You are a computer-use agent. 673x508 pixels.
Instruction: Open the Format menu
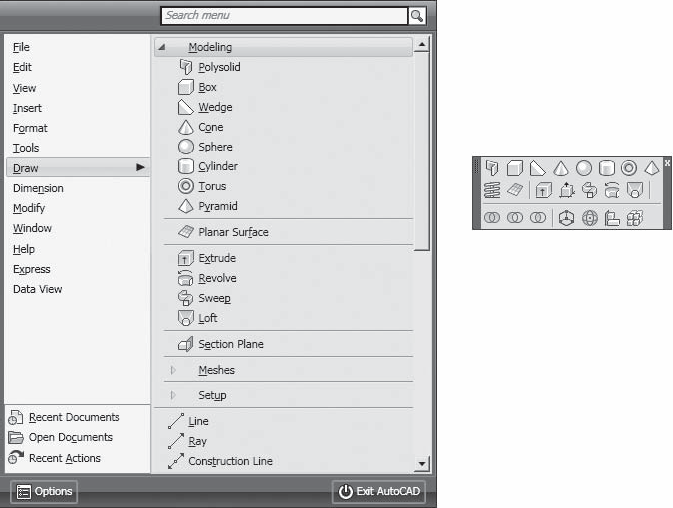coord(30,128)
